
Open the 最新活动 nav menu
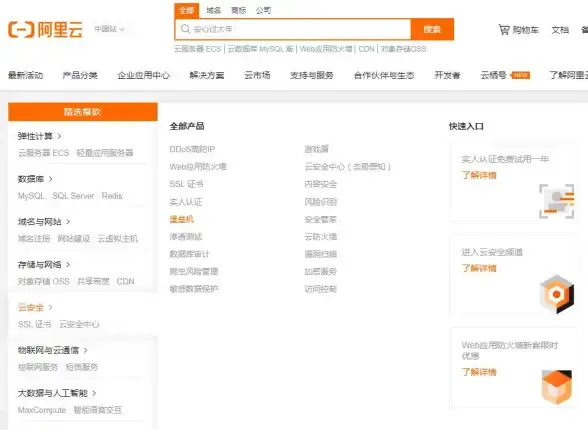(26, 75)
